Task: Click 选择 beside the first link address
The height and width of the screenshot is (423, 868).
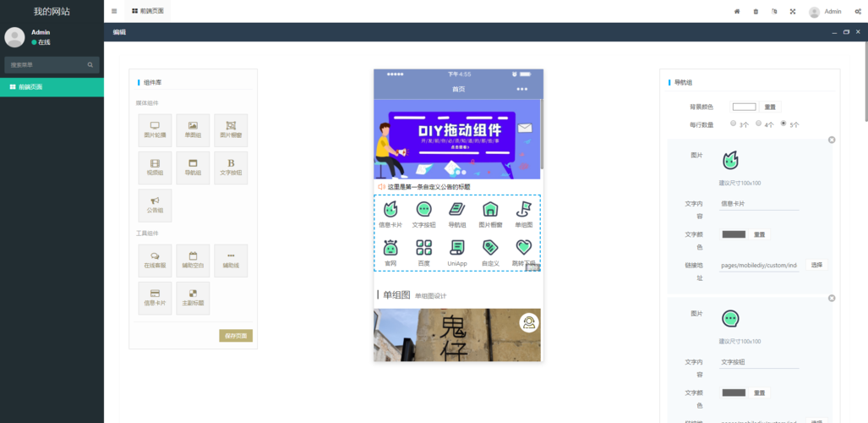Action: coord(816,265)
